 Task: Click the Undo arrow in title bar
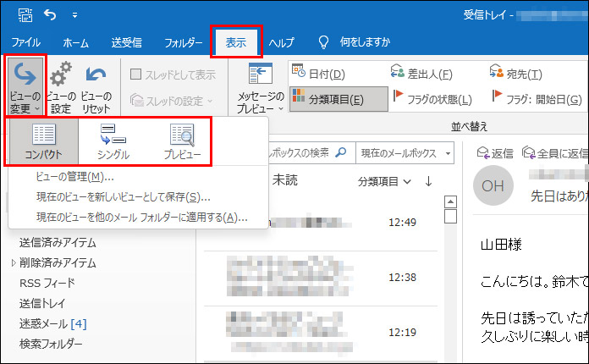tap(50, 14)
